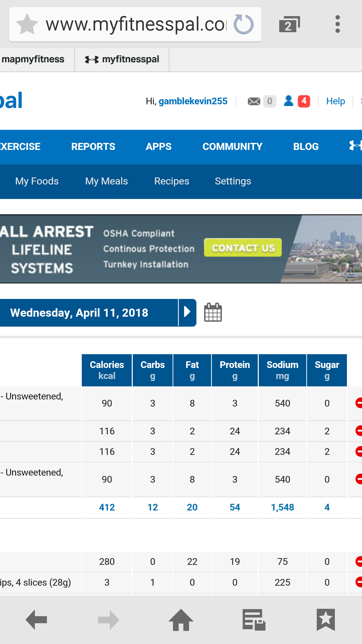Tap the sugar total of 4
Screen dimensions: 362x644
327,507
